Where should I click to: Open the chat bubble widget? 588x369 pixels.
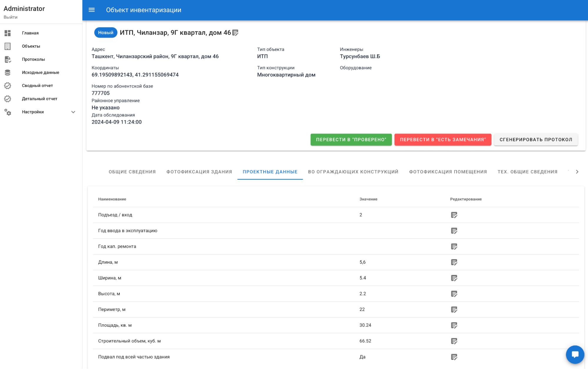click(x=575, y=354)
